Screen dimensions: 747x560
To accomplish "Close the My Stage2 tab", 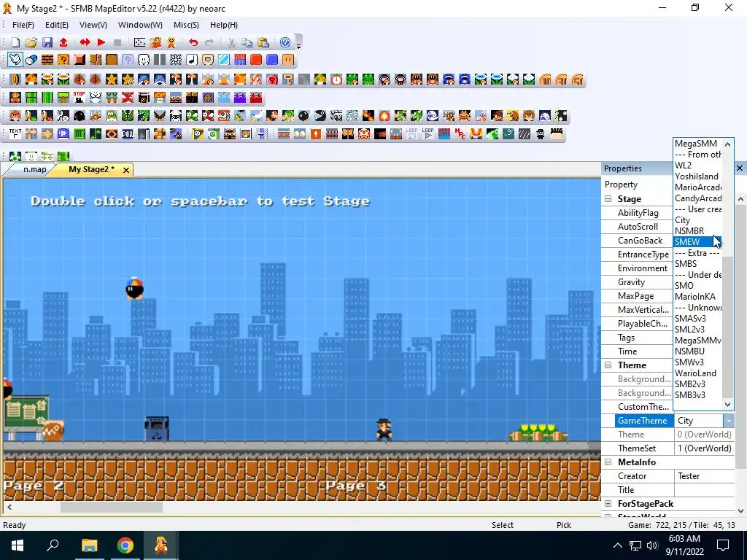I will (126, 170).
